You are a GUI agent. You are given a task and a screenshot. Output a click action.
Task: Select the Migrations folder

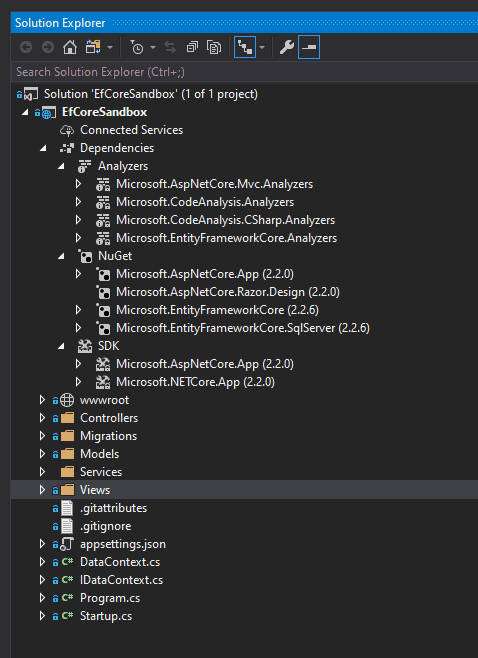click(x=108, y=436)
